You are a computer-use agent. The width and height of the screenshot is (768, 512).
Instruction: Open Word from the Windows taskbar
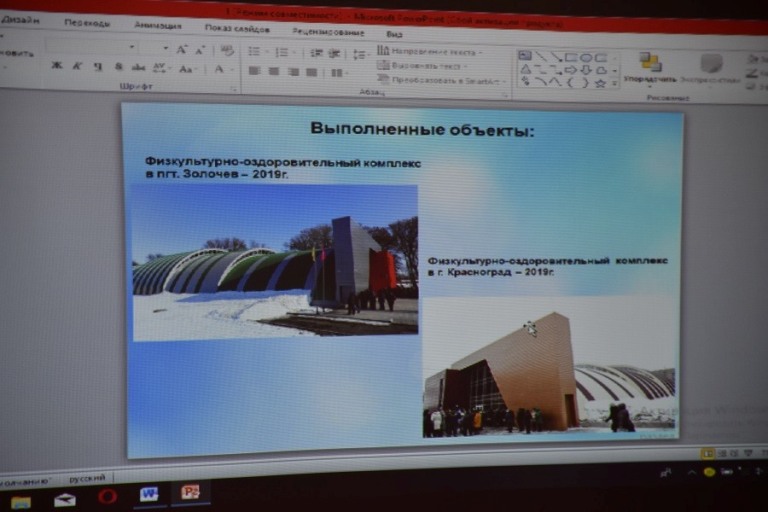tap(149, 493)
